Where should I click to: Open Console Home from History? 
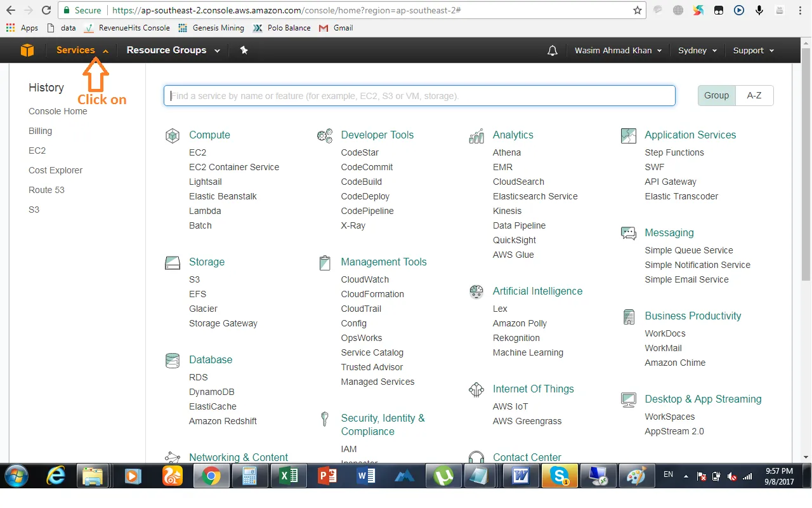58,111
